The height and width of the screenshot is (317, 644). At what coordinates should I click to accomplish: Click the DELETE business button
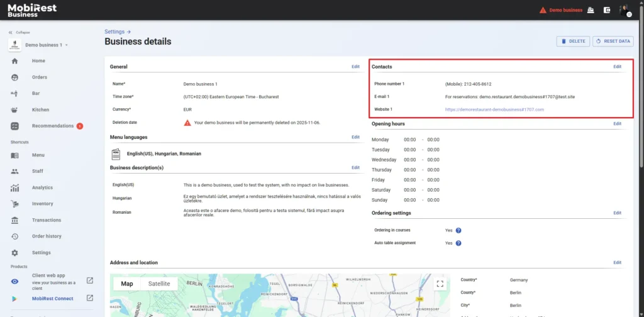tap(572, 42)
